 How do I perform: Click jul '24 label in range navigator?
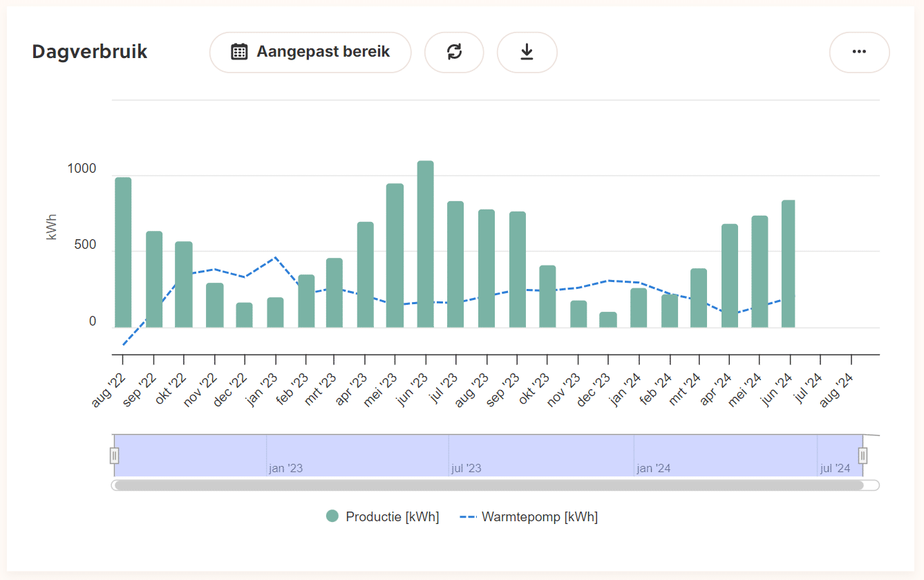[835, 469]
